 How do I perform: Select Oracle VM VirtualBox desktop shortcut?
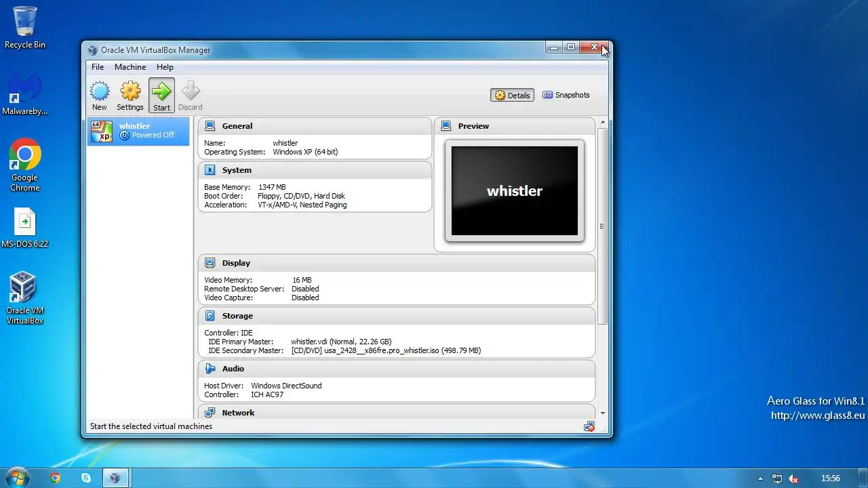[x=25, y=298]
